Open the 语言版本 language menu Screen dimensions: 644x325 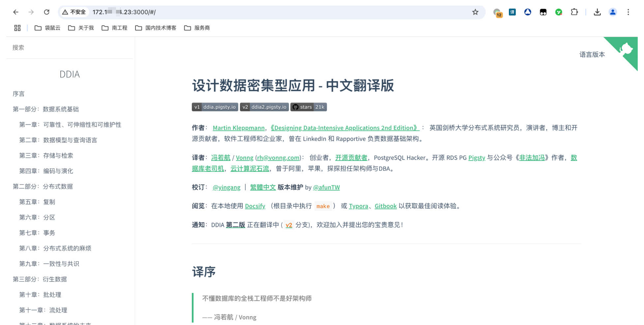click(592, 55)
